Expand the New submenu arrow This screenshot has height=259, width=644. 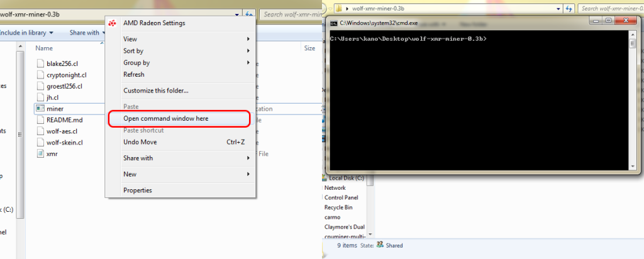click(248, 174)
